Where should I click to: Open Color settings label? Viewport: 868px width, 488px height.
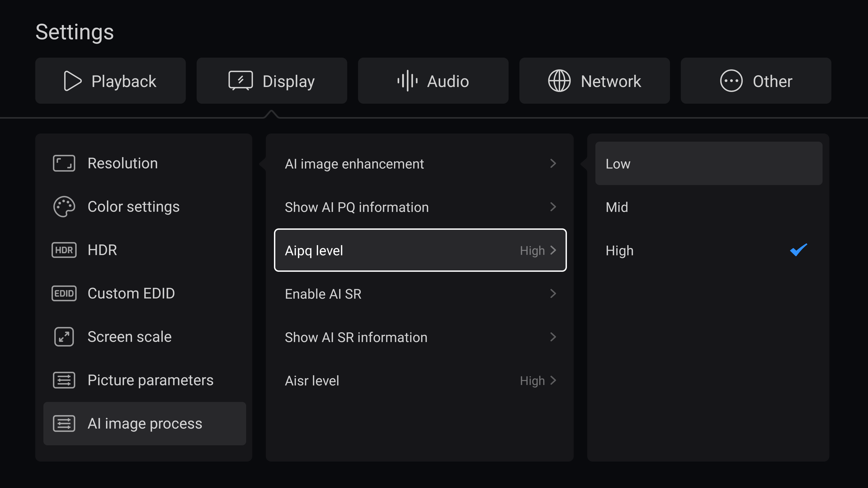click(133, 207)
